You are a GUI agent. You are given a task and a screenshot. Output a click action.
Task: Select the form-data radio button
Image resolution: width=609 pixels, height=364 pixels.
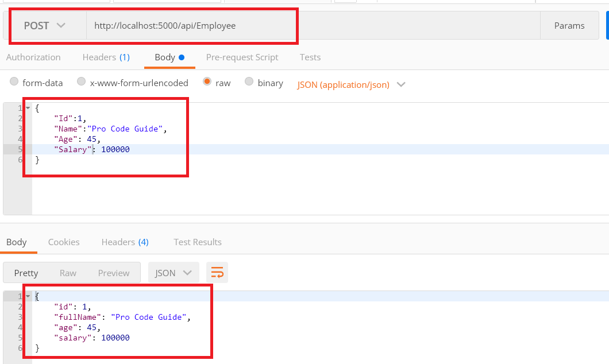point(14,82)
